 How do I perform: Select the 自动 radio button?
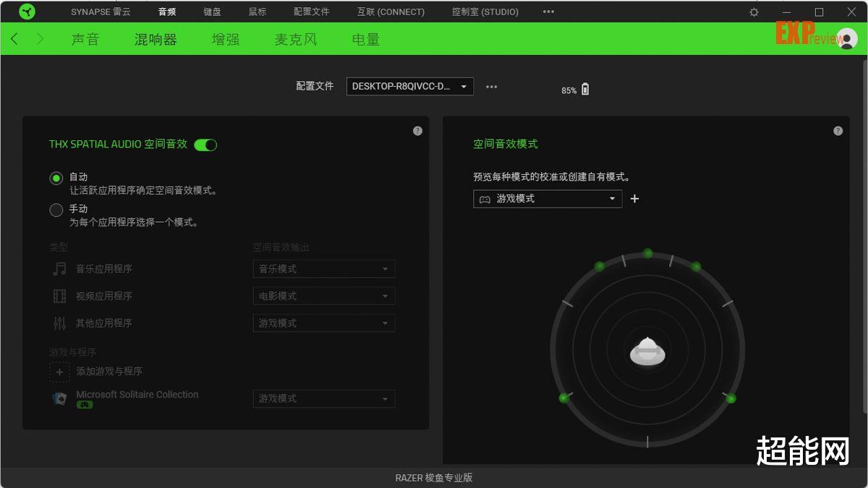click(56, 177)
